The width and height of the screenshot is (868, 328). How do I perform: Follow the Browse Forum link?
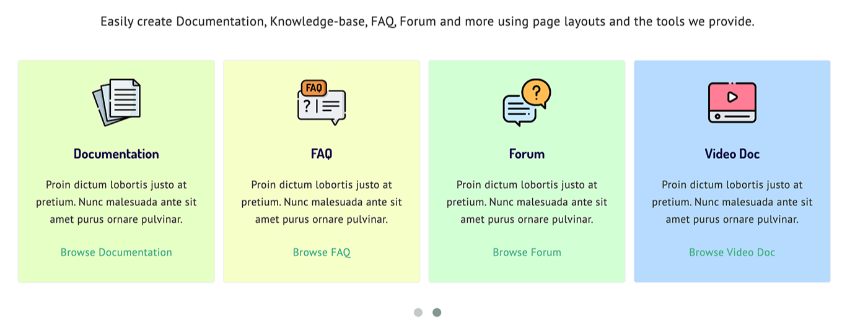527,252
